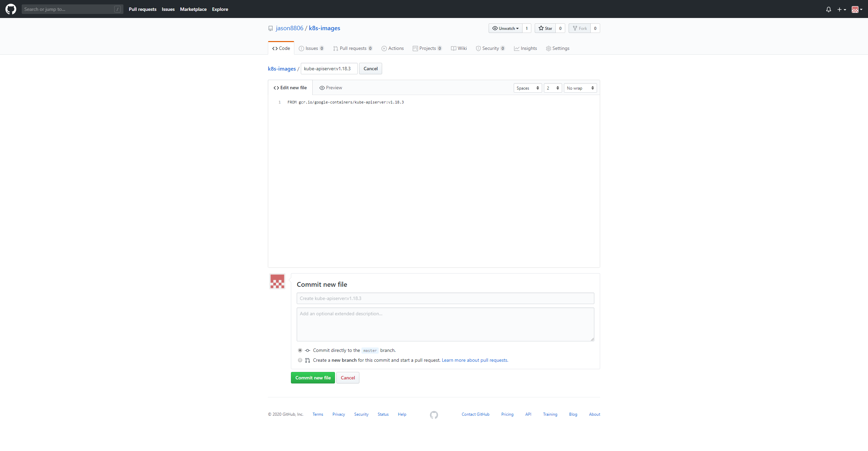Switch to the Edit new file tab

[x=290, y=88]
